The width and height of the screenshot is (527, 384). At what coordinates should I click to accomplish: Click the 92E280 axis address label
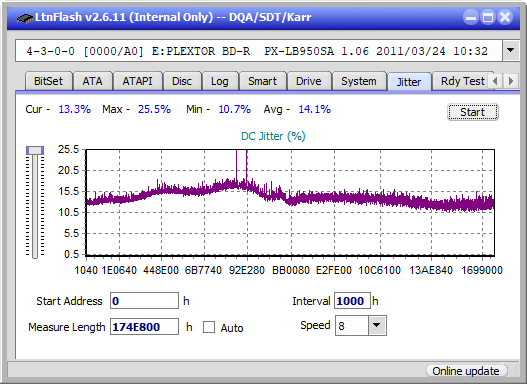pyautogui.click(x=247, y=270)
